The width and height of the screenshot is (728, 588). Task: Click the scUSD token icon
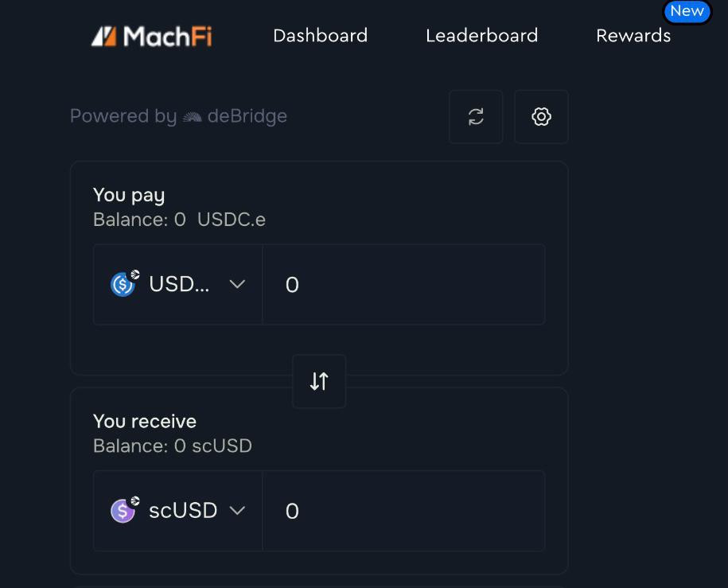[123, 510]
